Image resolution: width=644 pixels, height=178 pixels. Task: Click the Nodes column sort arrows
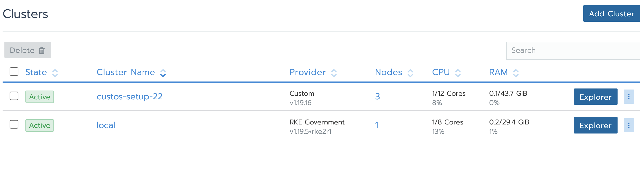tap(410, 73)
